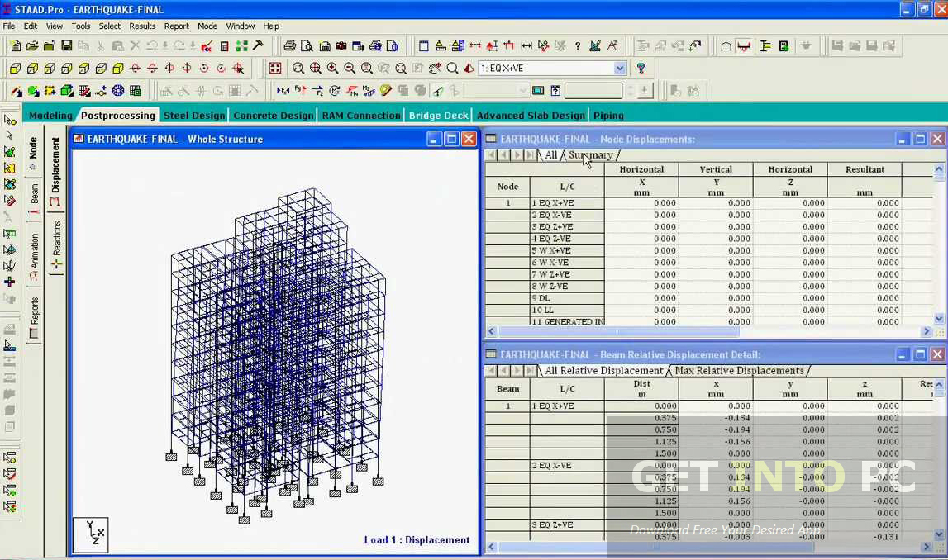Open the Report menu
Image resolution: width=948 pixels, height=560 pixels.
pyautogui.click(x=177, y=26)
